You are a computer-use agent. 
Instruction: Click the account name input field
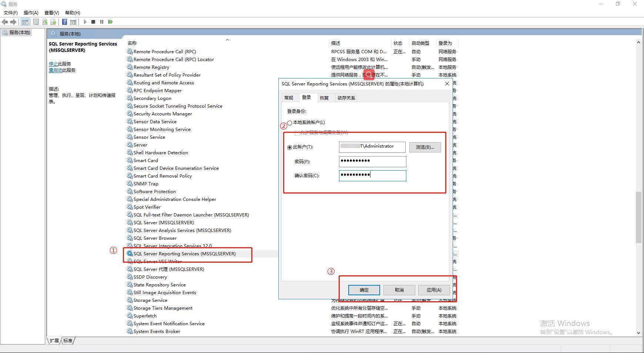[372, 147]
